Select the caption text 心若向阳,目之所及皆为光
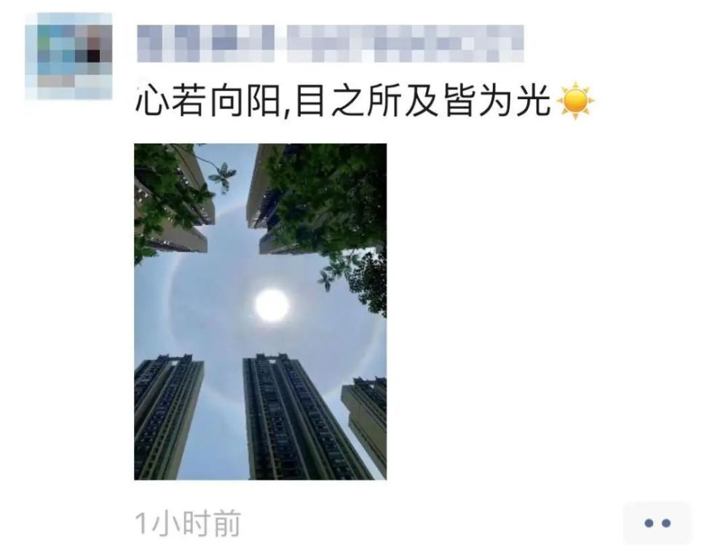 pos(343,100)
